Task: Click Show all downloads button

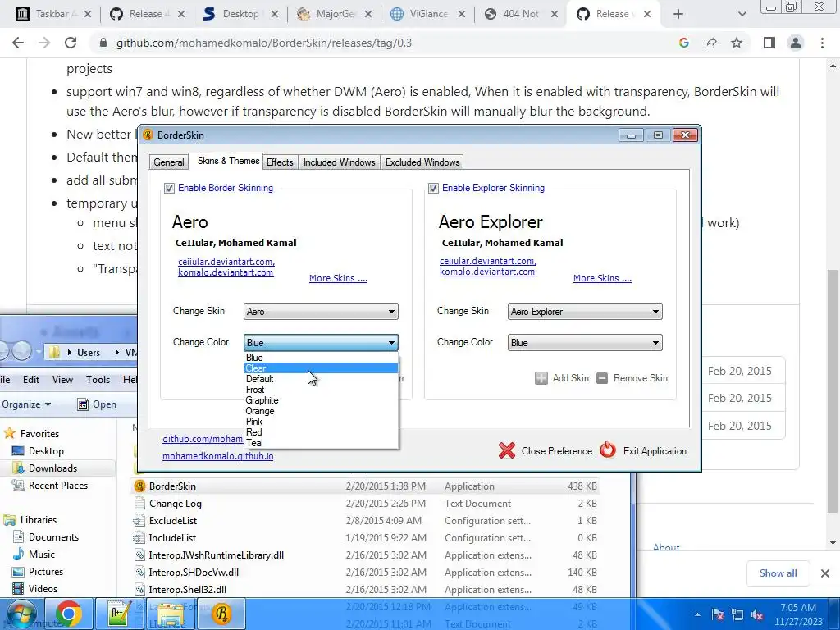Action: 778,573
